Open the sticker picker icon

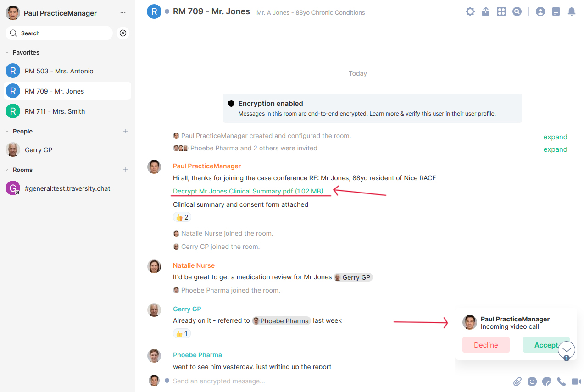click(546, 381)
